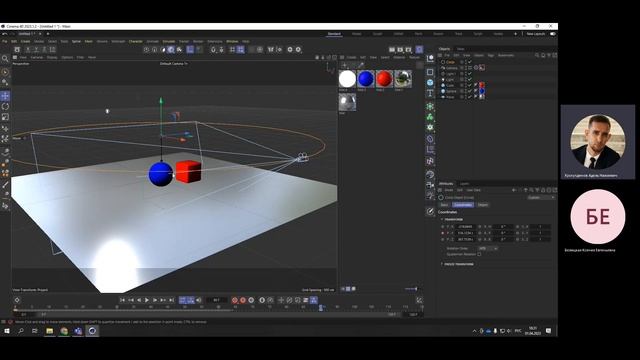The width and height of the screenshot is (640, 360).
Task: Click Go to End in timeline
Action: point(171,300)
